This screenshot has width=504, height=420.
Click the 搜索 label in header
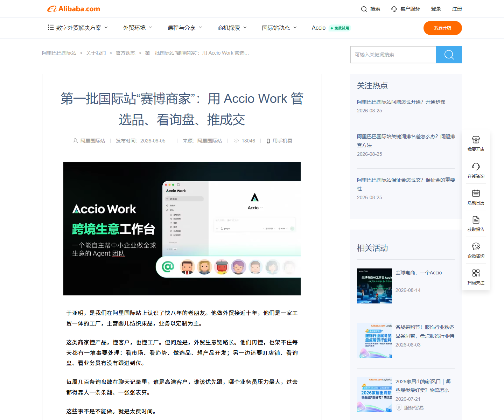(x=375, y=9)
